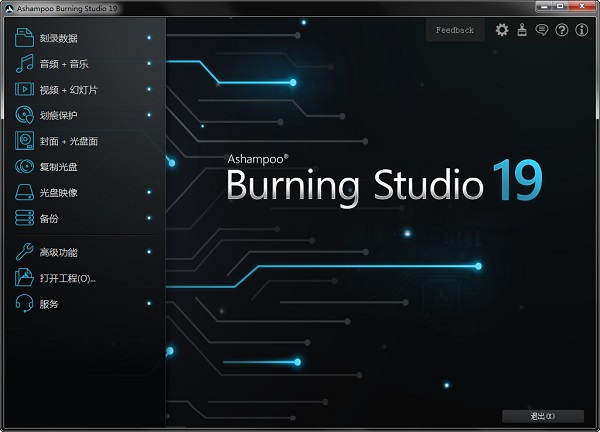600x432 pixels.
Task: Minimize the Burning Studio window
Action: click(x=544, y=6)
